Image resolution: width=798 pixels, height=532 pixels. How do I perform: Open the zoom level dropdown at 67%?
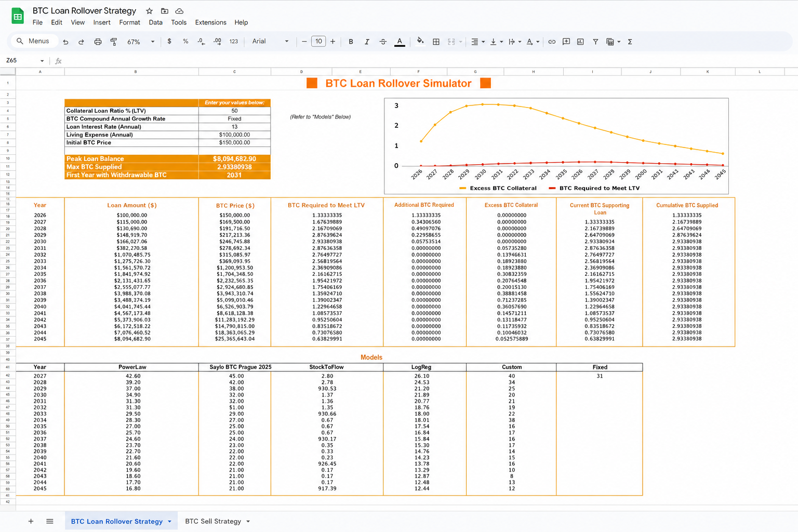click(x=141, y=42)
